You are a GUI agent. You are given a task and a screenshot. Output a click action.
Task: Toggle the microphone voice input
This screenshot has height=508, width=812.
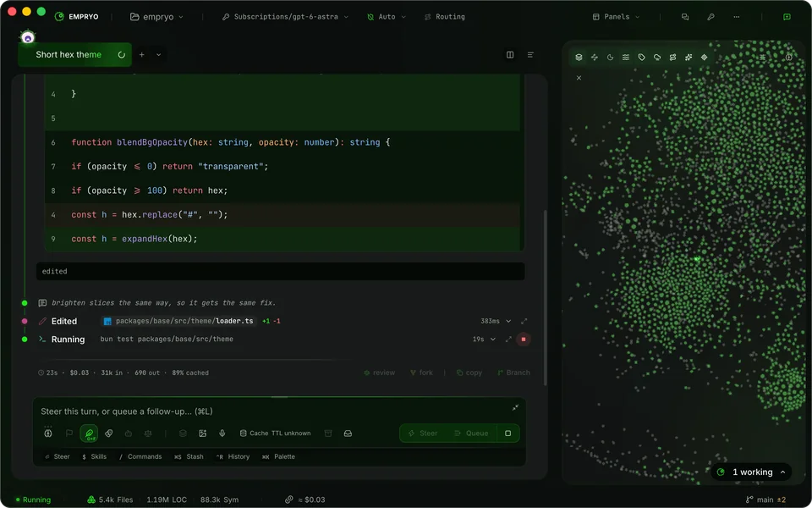222,433
